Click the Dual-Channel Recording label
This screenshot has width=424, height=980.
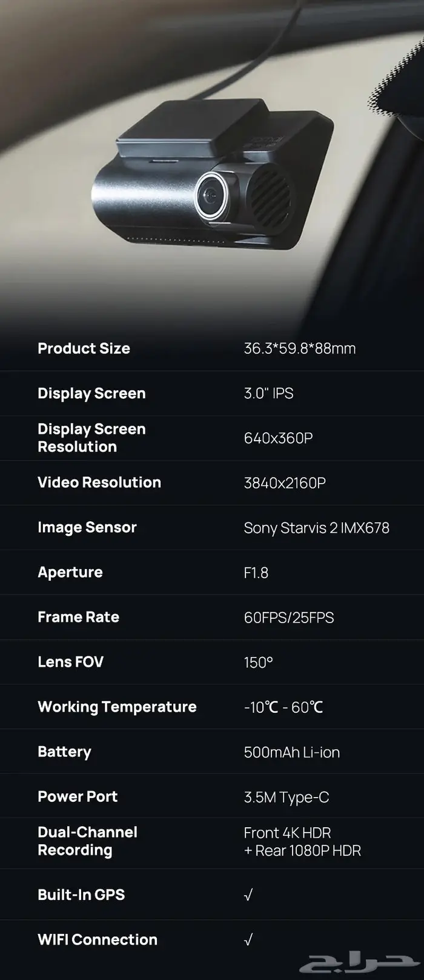(x=87, y=841)
